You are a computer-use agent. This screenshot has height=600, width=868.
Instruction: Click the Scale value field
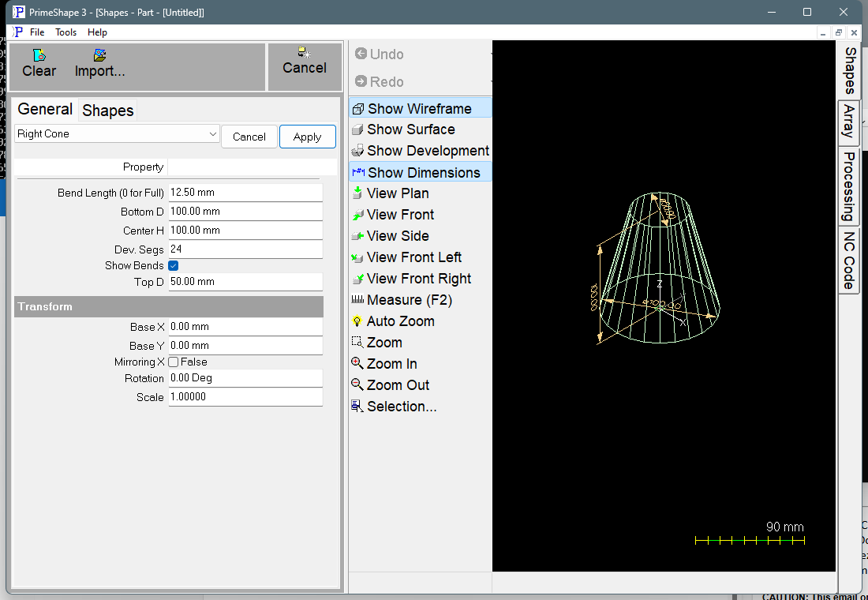[x=245, y=397]
